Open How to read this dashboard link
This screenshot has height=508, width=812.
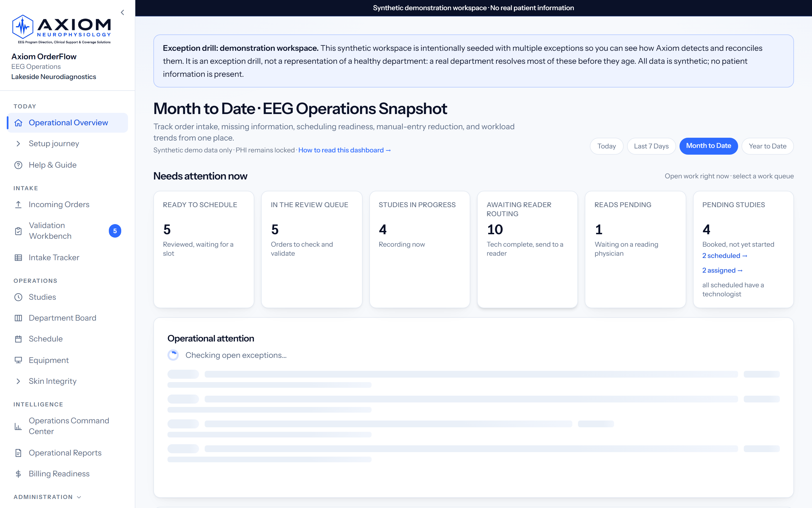[345, 150]
